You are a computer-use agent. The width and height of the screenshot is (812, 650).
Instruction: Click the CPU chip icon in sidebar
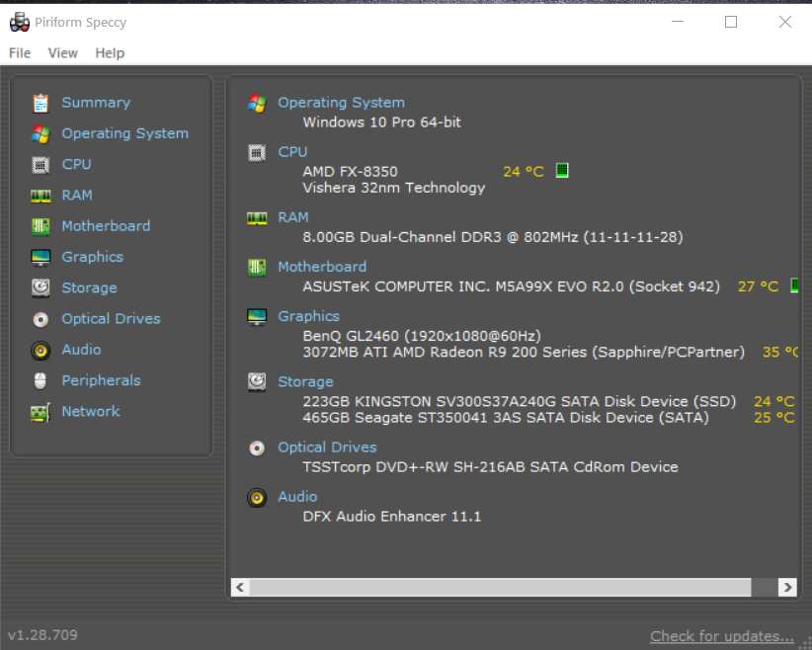click(x=41, y=165)
